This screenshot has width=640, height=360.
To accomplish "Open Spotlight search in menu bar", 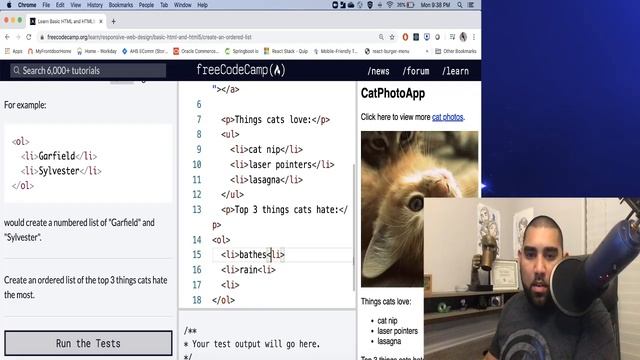I will (460, 5).
